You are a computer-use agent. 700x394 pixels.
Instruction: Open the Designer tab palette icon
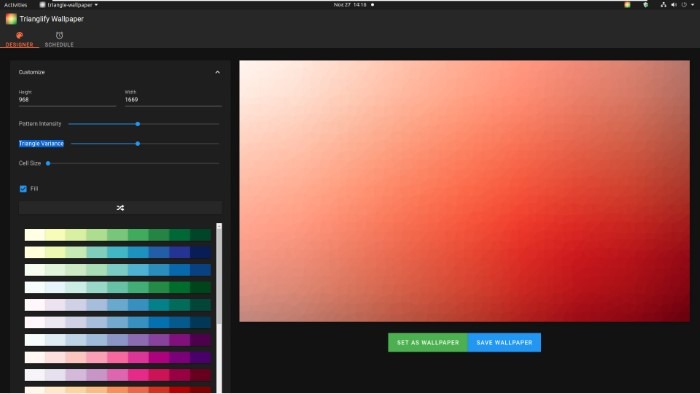[19, 35]
